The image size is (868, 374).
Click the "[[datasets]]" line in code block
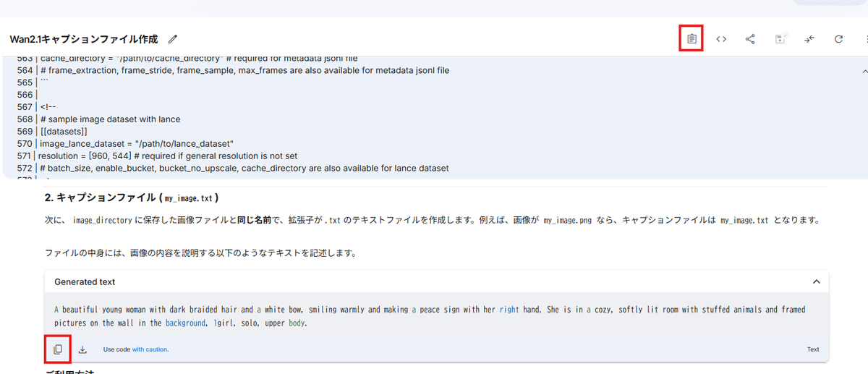64,131
